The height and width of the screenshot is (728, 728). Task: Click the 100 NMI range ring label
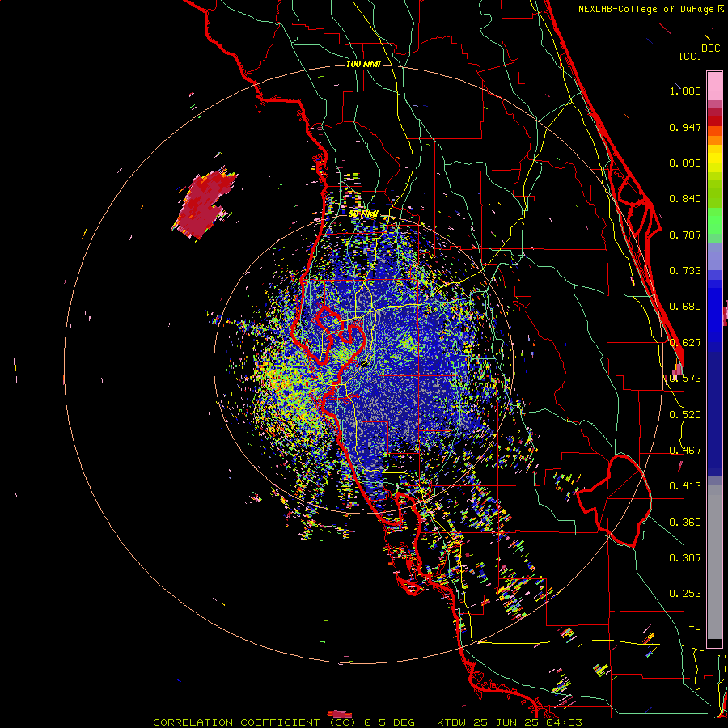[x=363, y=64]
